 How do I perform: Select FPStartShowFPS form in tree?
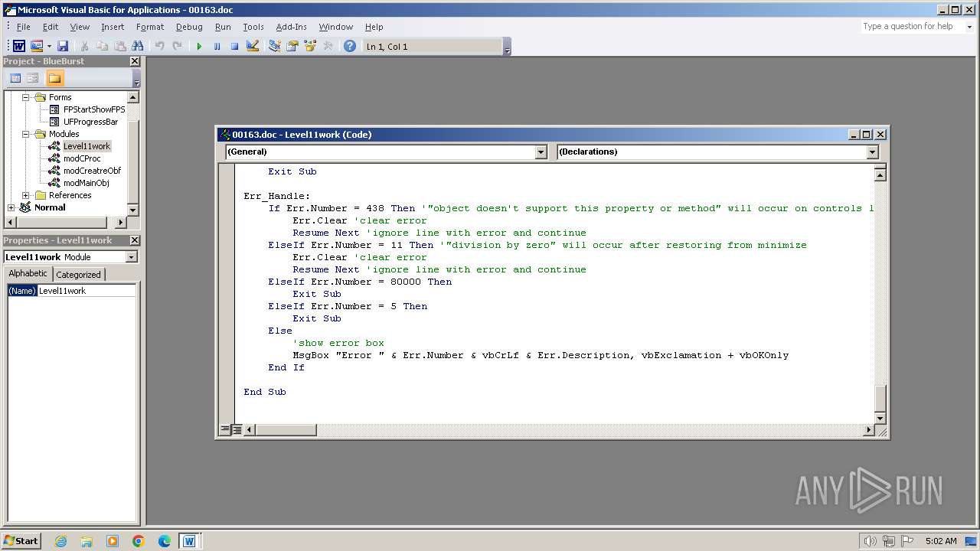(x=93, y=109)
